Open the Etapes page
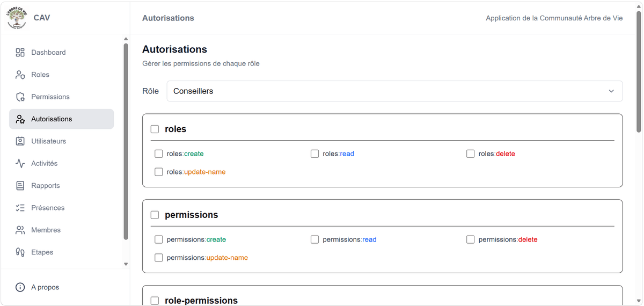 (61, 252)
